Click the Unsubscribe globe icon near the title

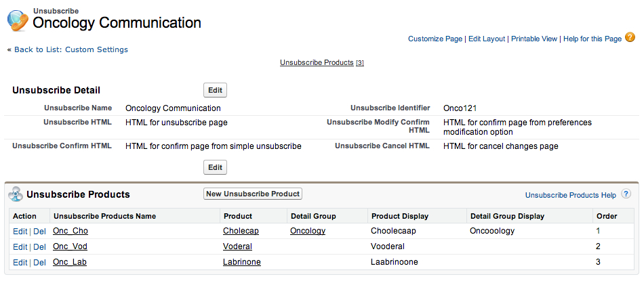[17, 20]
